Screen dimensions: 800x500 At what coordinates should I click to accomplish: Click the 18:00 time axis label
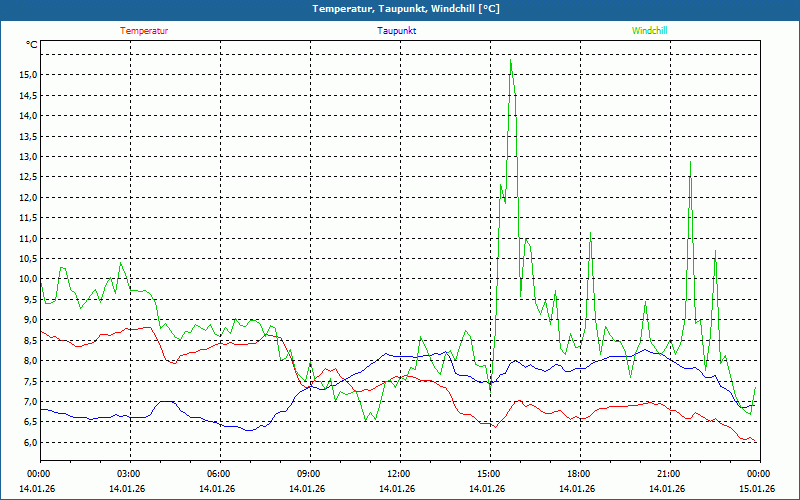[x=578, y=474]
